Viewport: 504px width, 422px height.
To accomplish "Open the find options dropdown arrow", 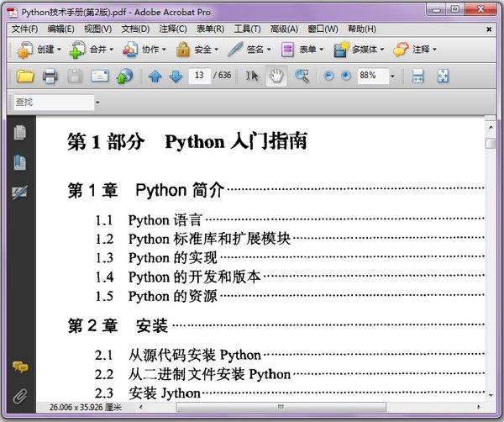I will [97, 103].
